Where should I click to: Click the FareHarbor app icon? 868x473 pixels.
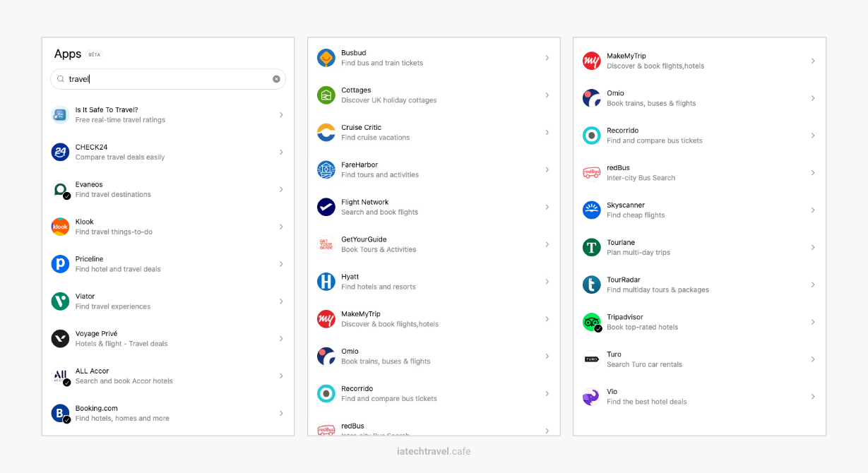point(326,169)
